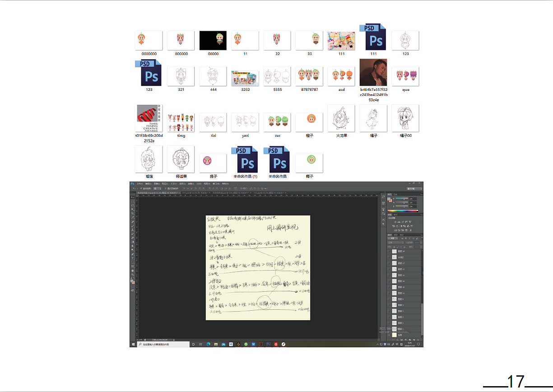553x392 pixels.
Task: Select the Blur tool
Action: pyautogui.click(x=133, y=246)
